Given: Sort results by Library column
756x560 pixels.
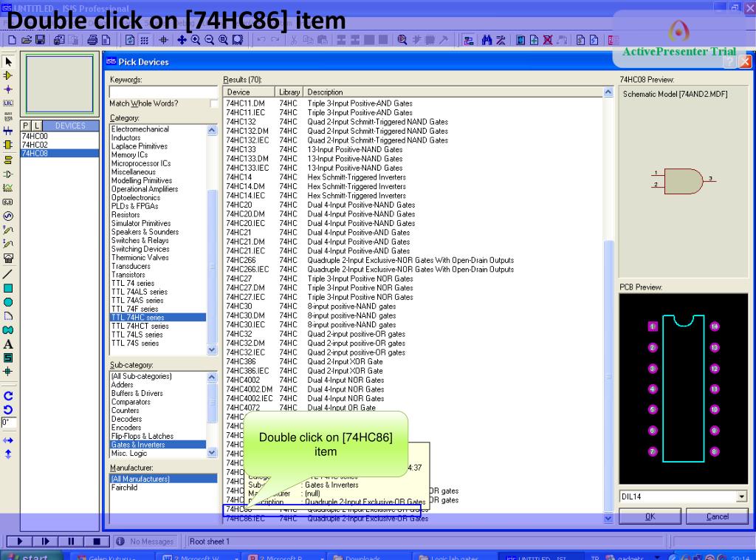Looking at the screenshot, I should (x=289, y=92).
